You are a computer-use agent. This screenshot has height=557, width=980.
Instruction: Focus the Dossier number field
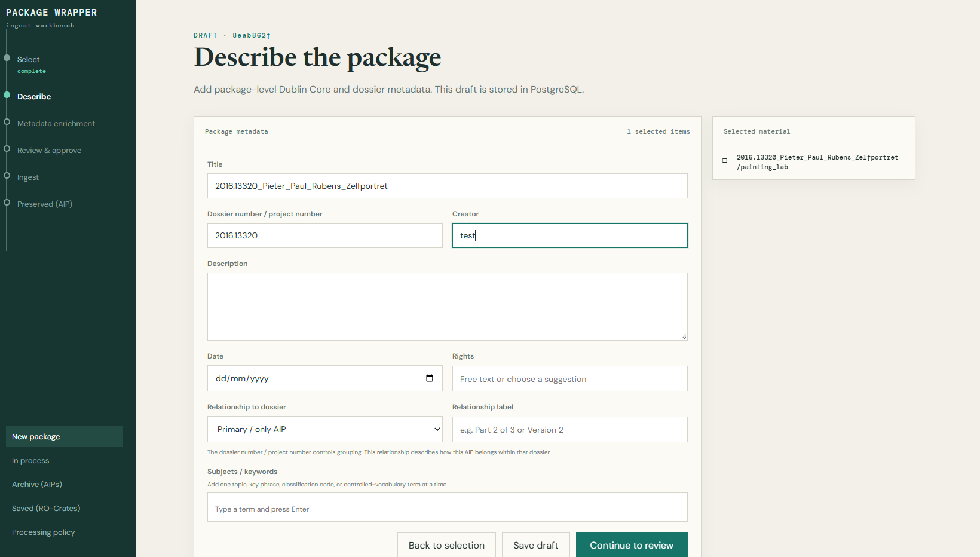(324, 235)
